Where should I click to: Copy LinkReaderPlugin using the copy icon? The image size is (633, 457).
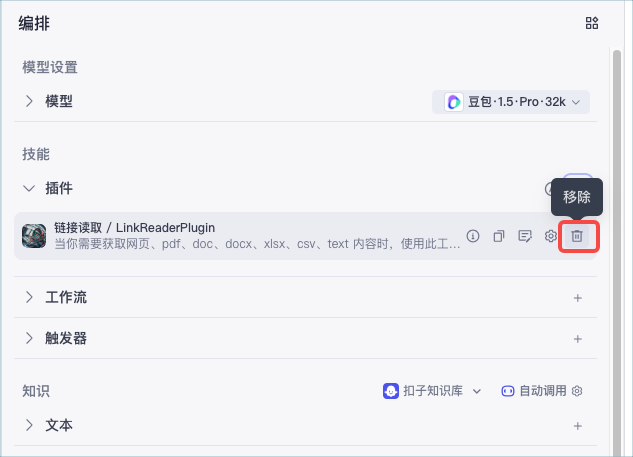pyautogui.click(x=499, y=236)
